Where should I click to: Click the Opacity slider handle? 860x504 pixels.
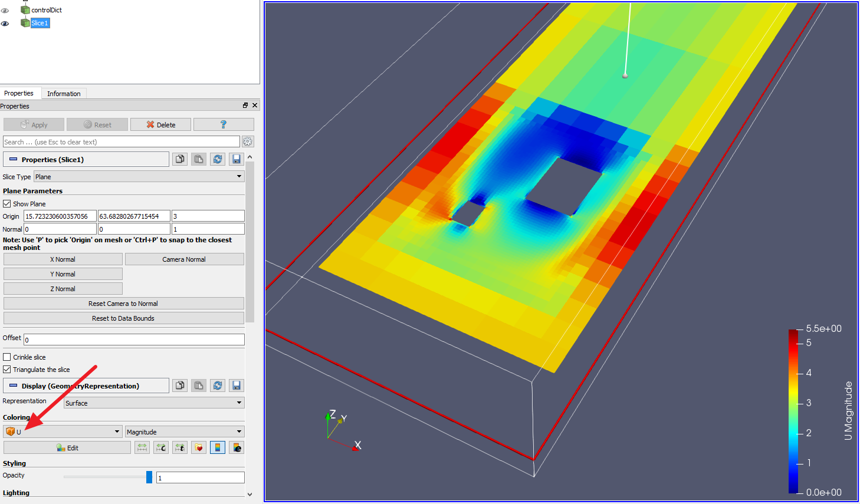click(x=149, y=477)
